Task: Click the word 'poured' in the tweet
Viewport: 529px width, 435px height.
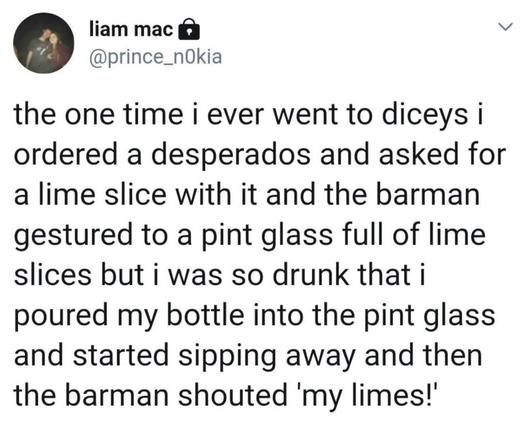Action: pos(61,315)
